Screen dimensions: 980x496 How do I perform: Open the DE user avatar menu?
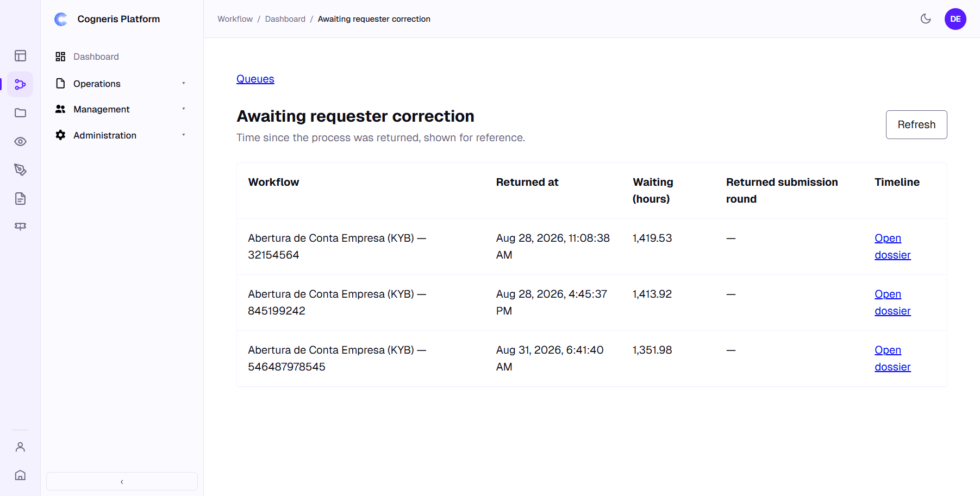[x=955, y=19]
